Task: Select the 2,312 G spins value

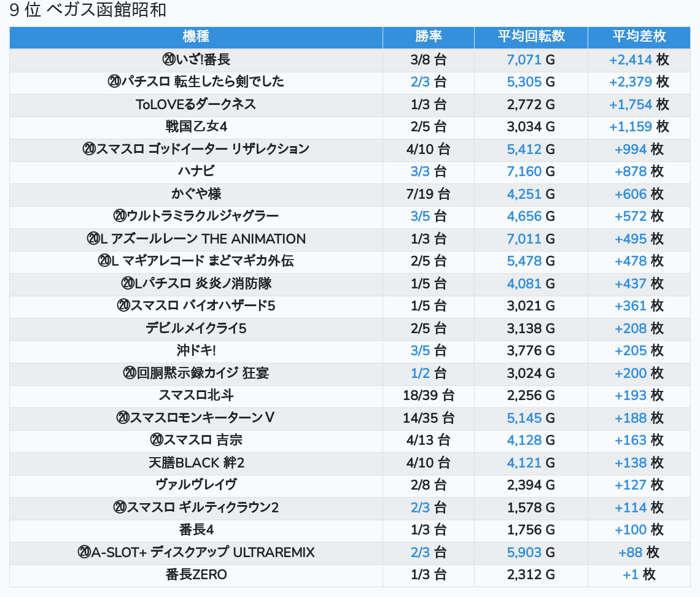Action: [531, 575]
